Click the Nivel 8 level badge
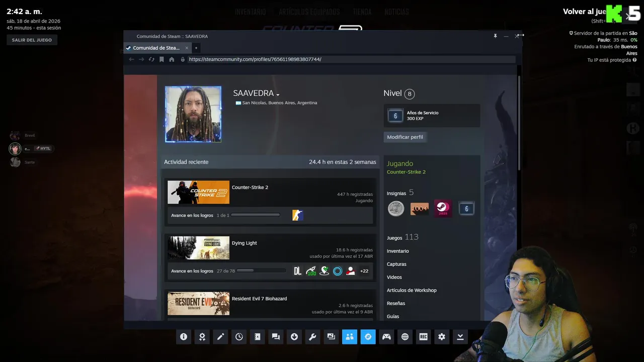Image resolution: width=644 pixels, height=362 pixels. click(x=410, y=94)
